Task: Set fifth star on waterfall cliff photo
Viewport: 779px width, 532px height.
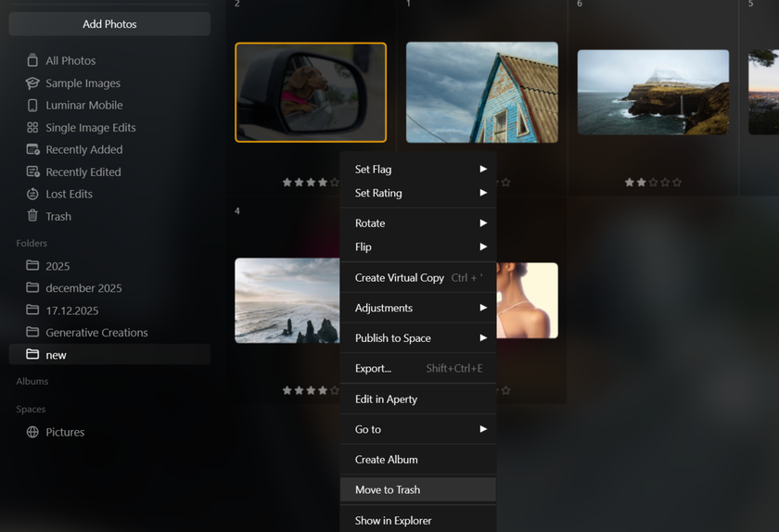Action: (677, 183)
